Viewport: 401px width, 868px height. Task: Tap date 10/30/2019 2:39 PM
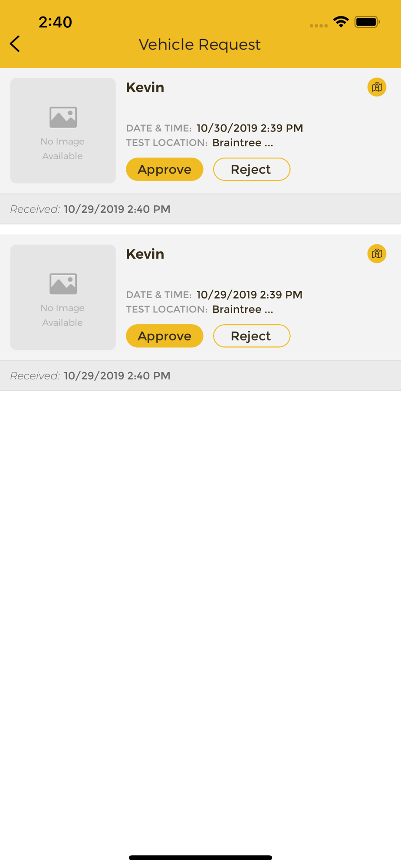pyautogui.click(x=250, y=128)
